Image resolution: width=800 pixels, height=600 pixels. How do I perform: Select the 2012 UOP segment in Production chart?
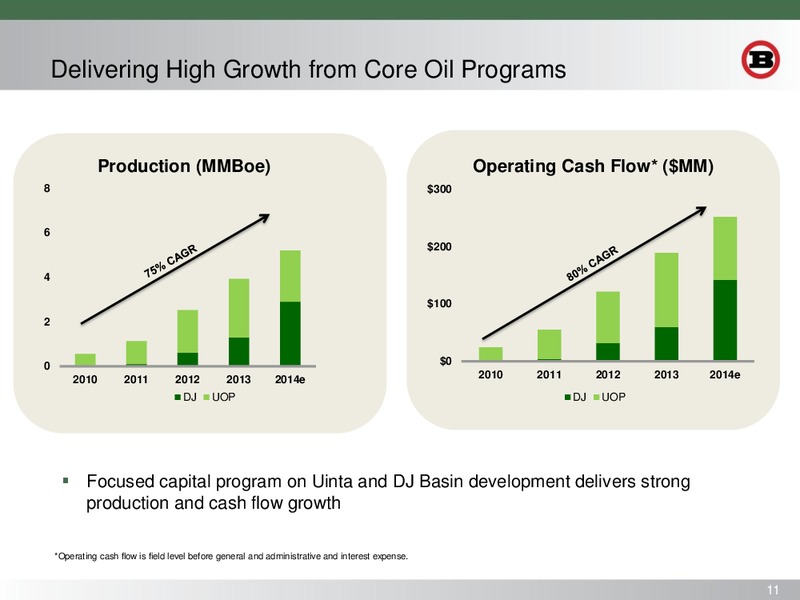point(188,331)
